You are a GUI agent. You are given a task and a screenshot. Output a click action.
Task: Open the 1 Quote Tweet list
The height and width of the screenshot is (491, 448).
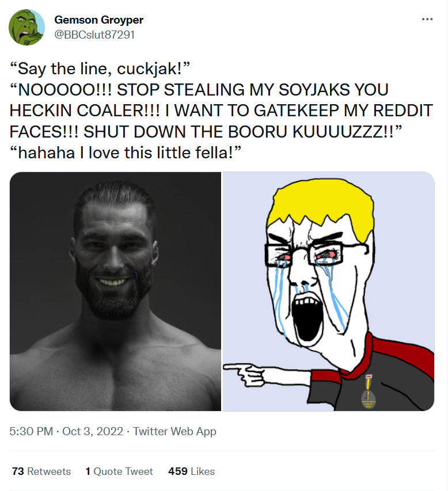[119, 471]
